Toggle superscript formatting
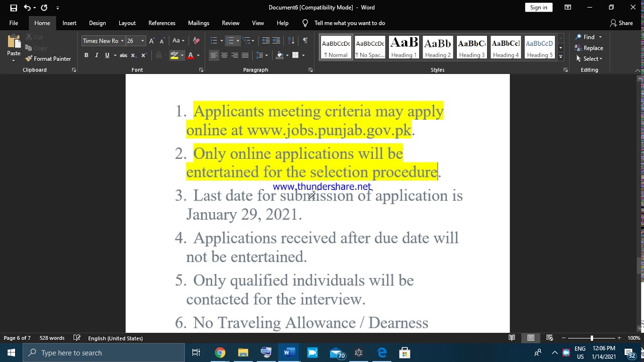 click(x=143, y=55)
